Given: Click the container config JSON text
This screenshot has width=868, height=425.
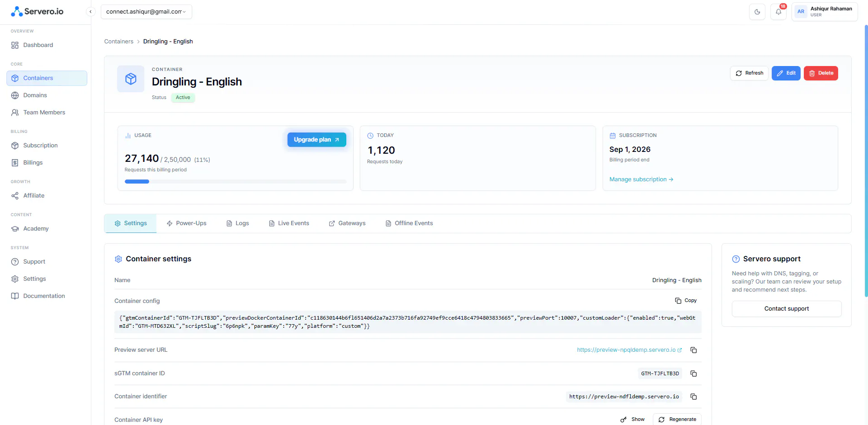Looking at the screenshot, I should (x=408, y=322).
